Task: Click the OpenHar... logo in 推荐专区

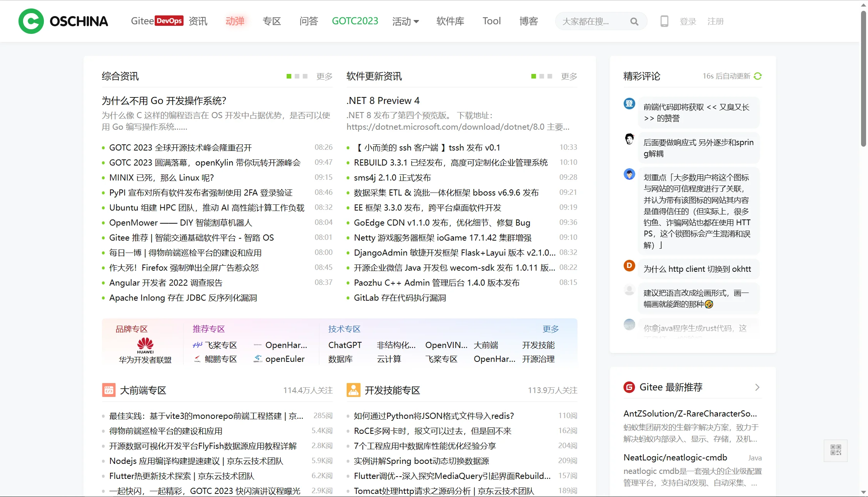Action: [x=258, y=345]
